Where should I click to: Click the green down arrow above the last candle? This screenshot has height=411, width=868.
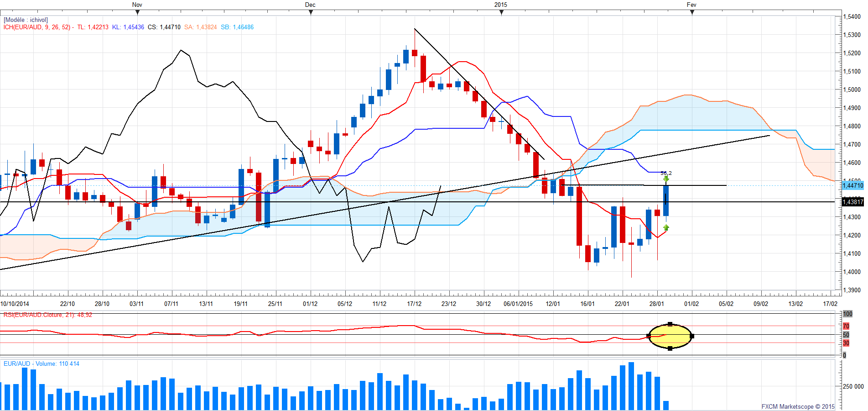pyautogui.click(x=666, y=179)
